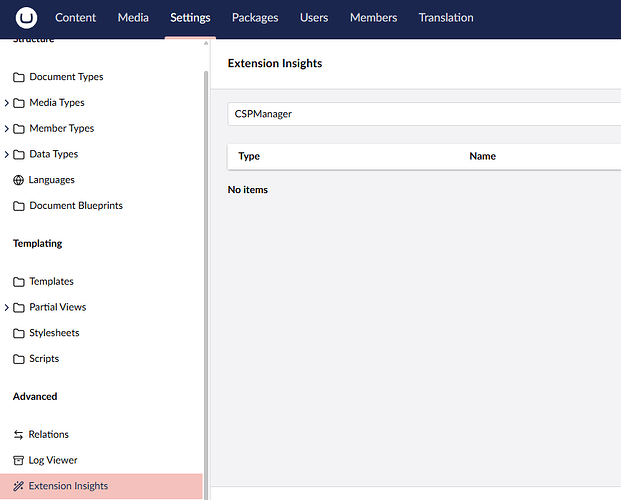Open the Content section

coord(75,18)
